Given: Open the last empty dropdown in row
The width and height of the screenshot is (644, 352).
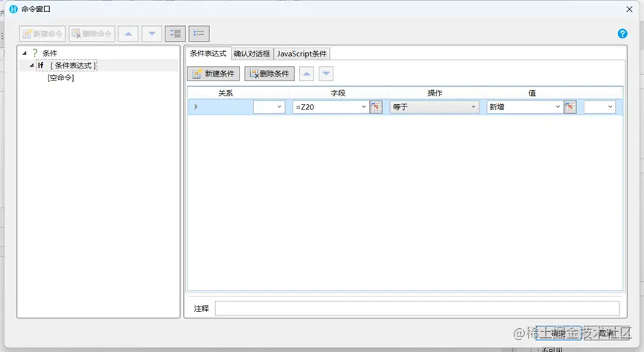Looking at the screenshot, I should tap(599, 107).
